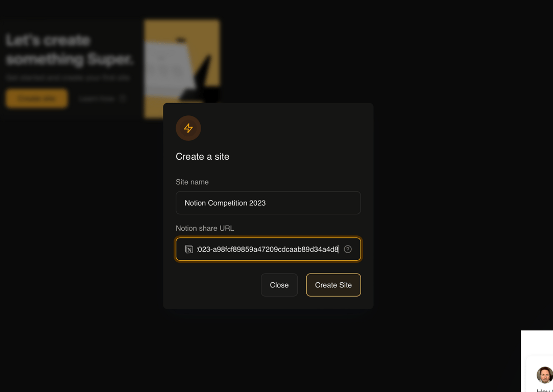This screenshot has width=553, height=392.
Task: Click the 'Notion share URL' label
Action: coord(205,228)
